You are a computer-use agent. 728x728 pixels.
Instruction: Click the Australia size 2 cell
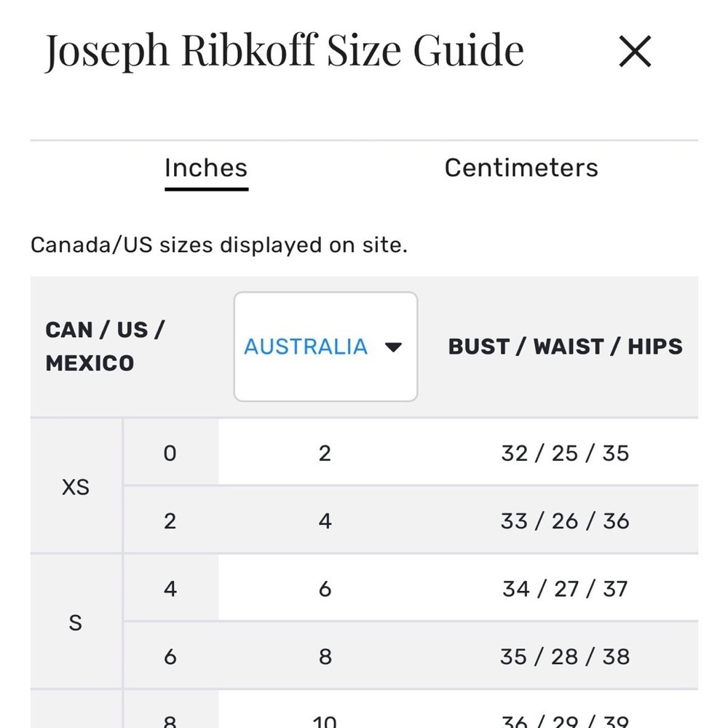click(325, 453)
